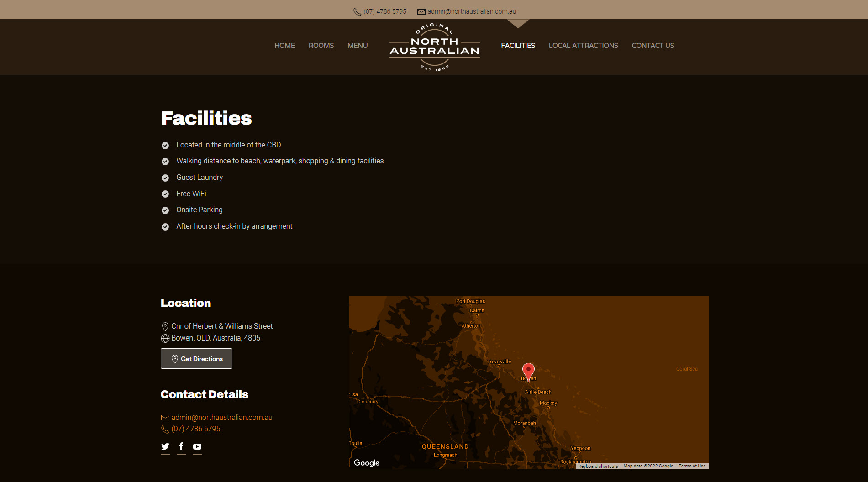Click the location pin beside Herbert & Williams Street

[165, 326]
